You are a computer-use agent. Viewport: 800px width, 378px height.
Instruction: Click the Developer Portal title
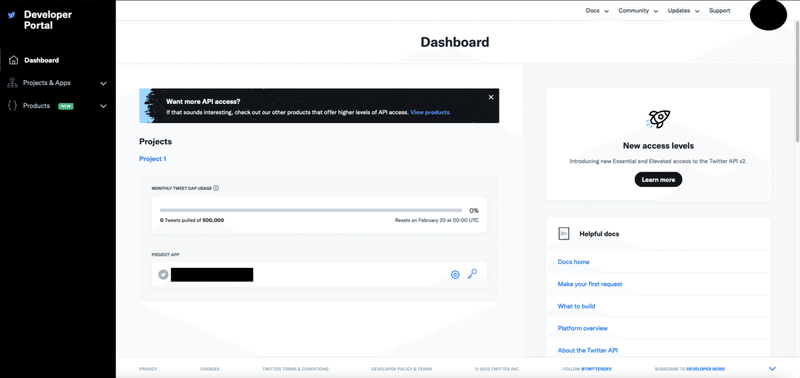coord(48,20)
